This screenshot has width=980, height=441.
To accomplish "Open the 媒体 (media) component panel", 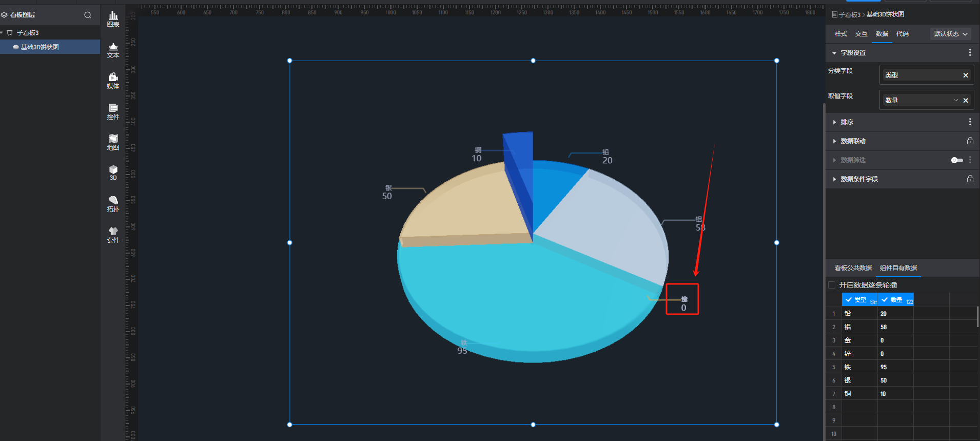I will [x=113, y=81].
